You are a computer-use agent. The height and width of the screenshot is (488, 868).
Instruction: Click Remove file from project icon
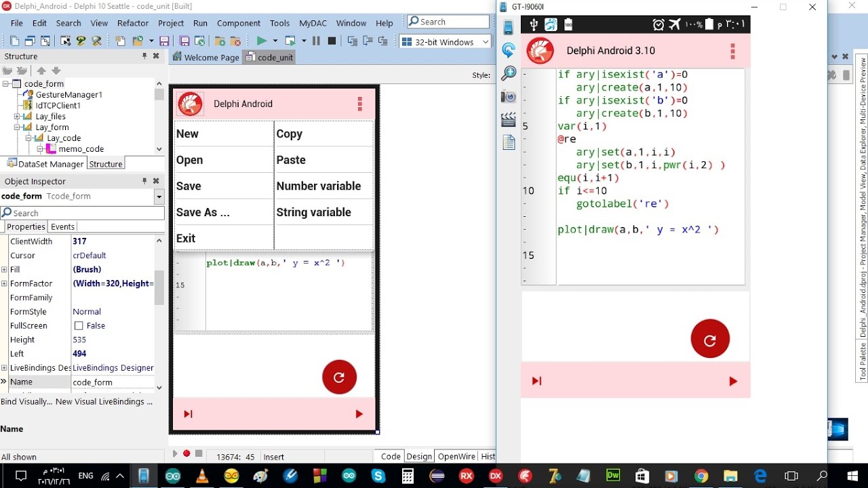tap(235, 41)
